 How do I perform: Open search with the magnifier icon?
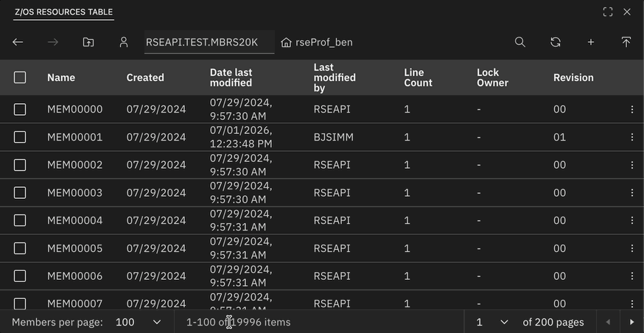click(x=520, y=42)
